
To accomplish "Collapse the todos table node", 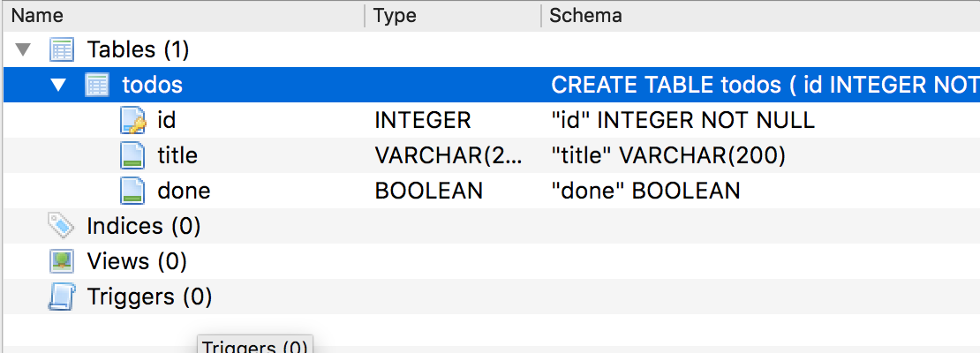I will [x=58, y=85].
